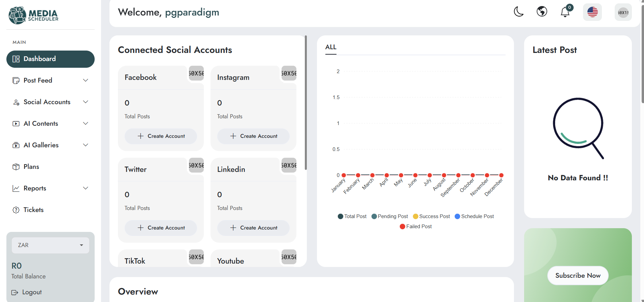The width and height of the screenshot is (644, 302).
Task: Create Account for Instagram
Action: click(253, 136)
